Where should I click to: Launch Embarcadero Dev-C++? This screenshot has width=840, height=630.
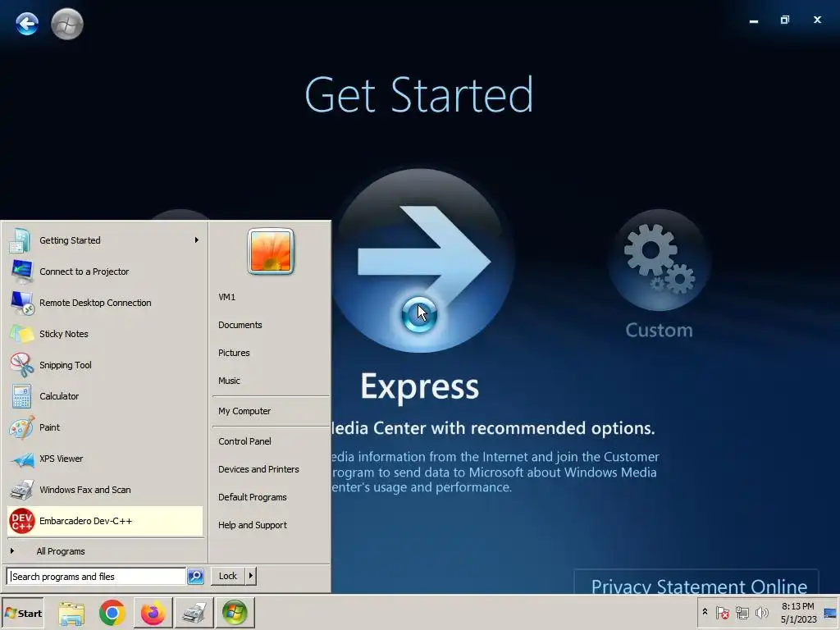pyautogui.click(x=105, y=521)
